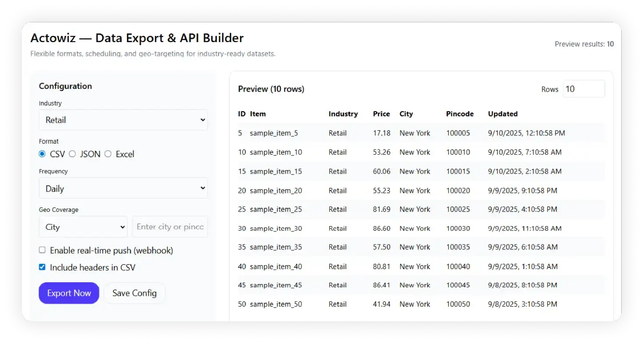Click the Item column header
The image size is (644, 344).
[258, 114]
